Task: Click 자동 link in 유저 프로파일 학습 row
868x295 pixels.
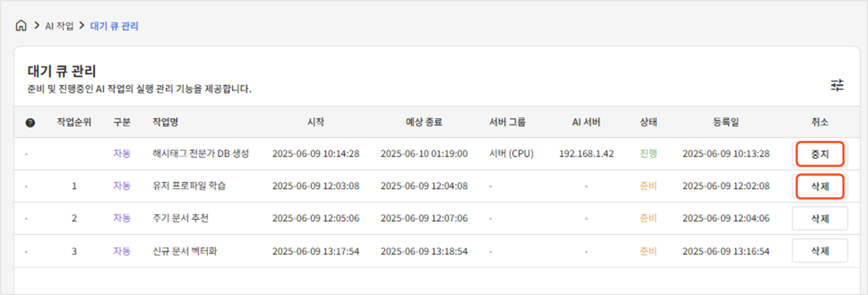Action: coord(122,186)
